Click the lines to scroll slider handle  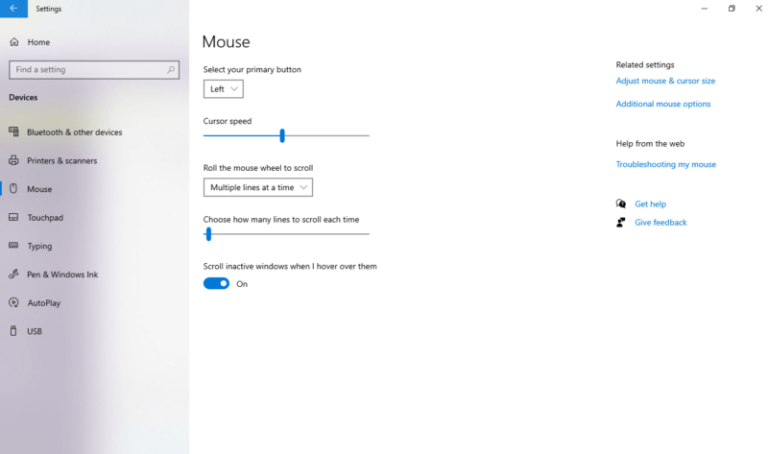coord(209,234)
